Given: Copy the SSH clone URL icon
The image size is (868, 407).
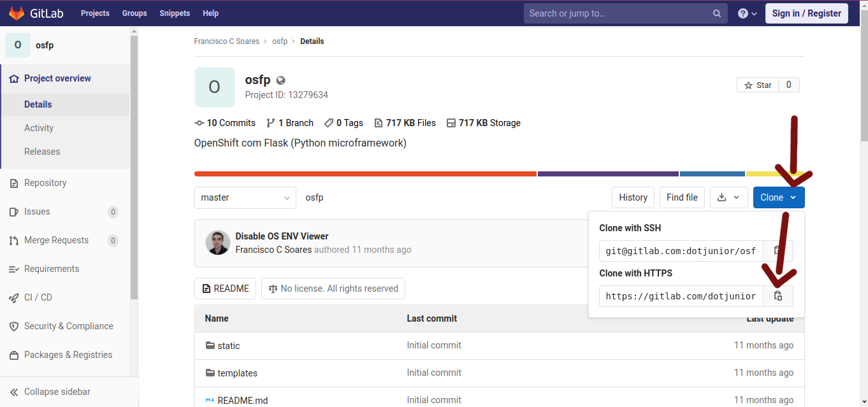Looking at the screenshot, I should (778, 251).
